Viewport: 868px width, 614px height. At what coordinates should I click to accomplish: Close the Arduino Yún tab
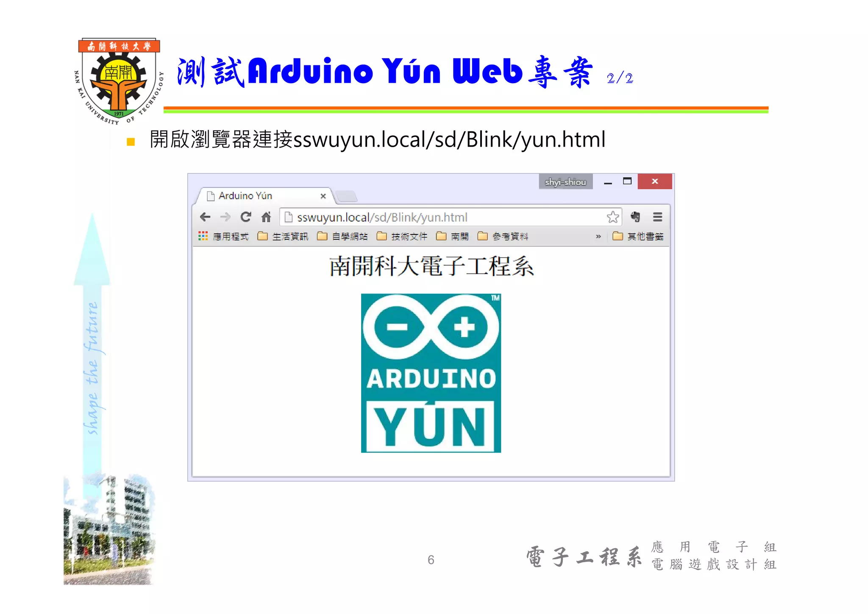323,196
